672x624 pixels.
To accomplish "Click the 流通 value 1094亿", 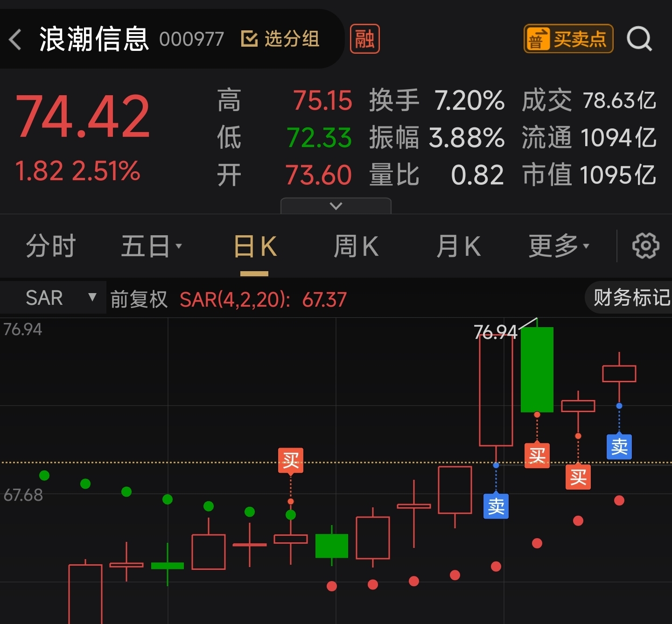I will click(x=618, y=138).
